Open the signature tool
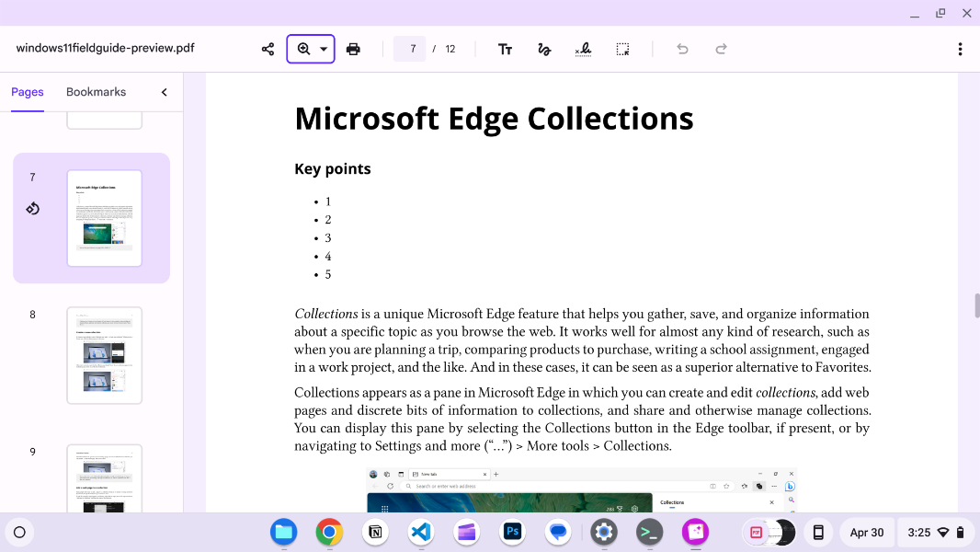Screen dimensions: 980x552 (583, 49)
